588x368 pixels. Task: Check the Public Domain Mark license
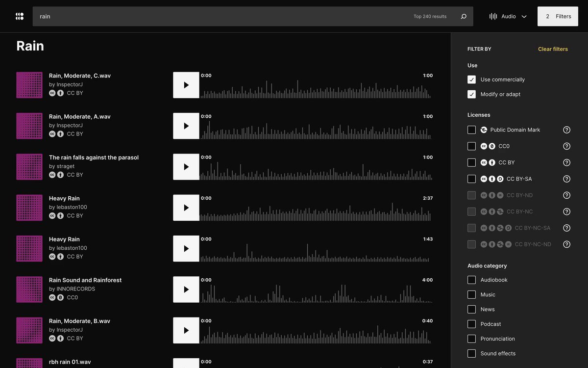point(471,130)
